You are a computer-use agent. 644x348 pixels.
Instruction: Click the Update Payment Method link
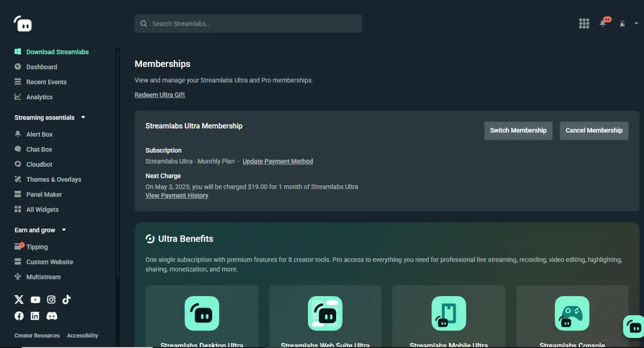pos(278,162)
